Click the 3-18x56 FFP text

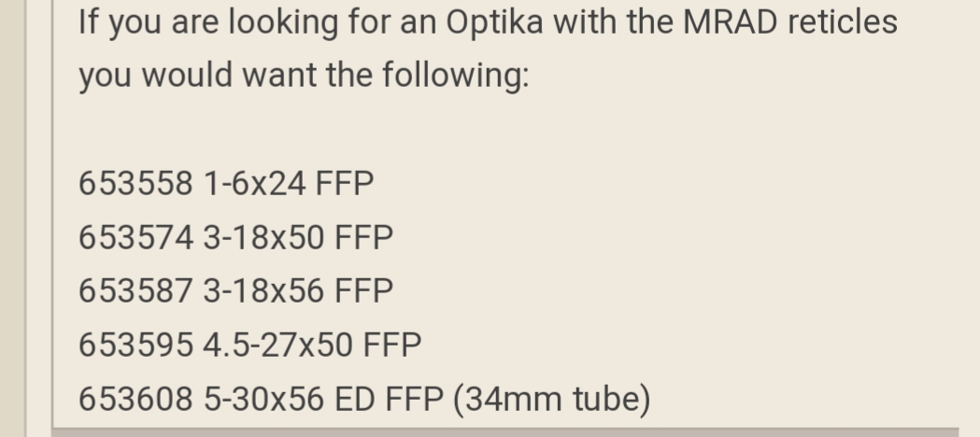click(298, 291)
